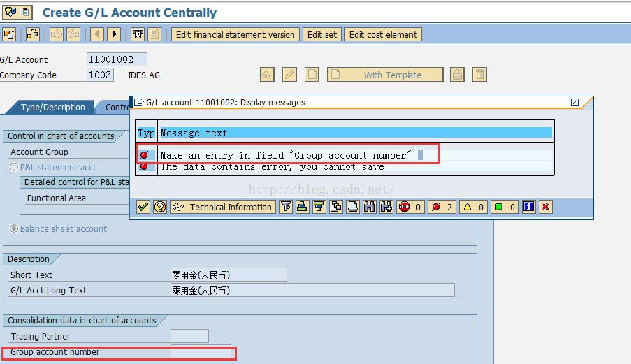Cancel the dialog with the red X icon
This screenshot has height=364, width=631.
click(546, 207)
